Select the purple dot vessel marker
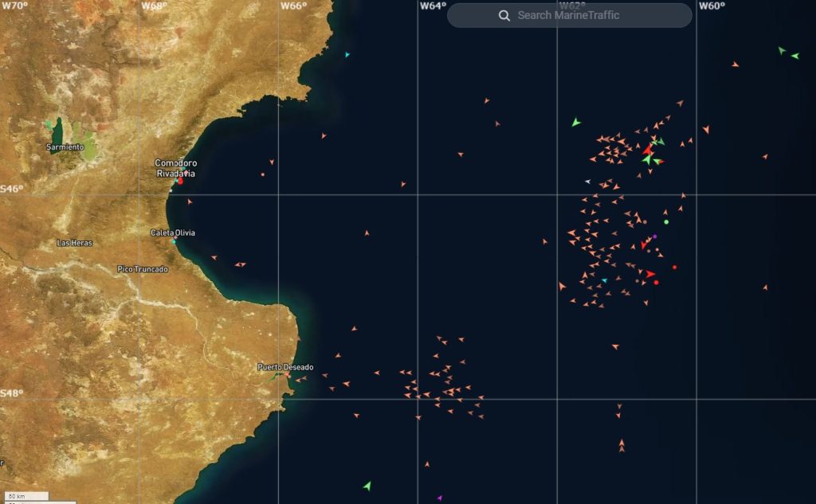The height and width of the screenshot is (504, 816). tap(655, 236)
